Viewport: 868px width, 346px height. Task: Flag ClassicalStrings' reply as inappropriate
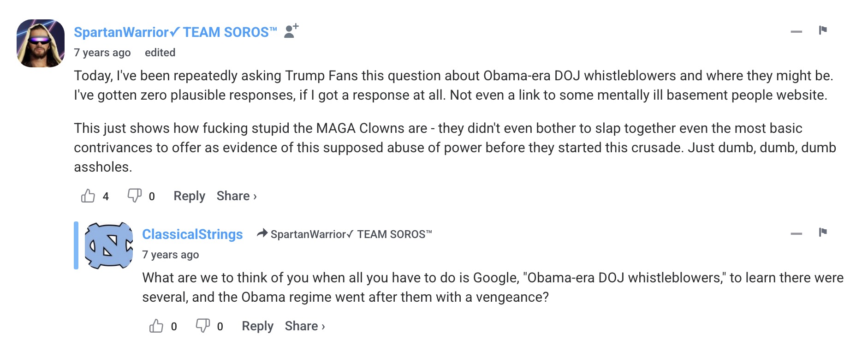[823, 232]
